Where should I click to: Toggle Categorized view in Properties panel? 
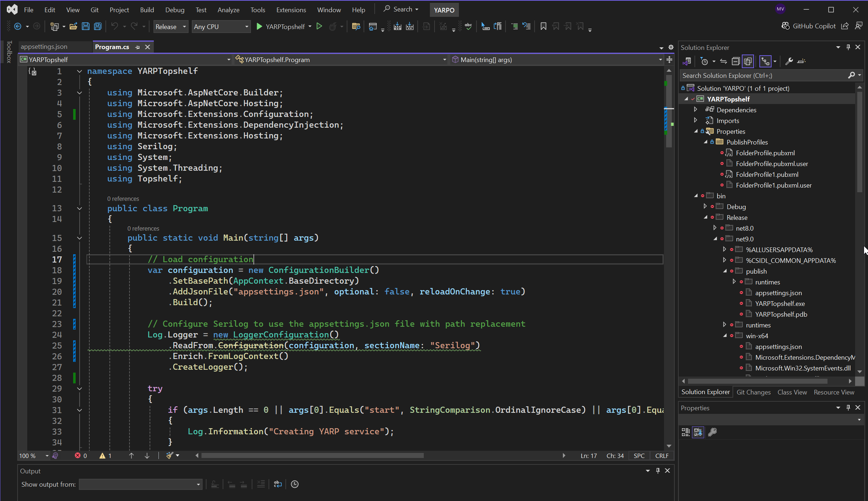(686, 432)
